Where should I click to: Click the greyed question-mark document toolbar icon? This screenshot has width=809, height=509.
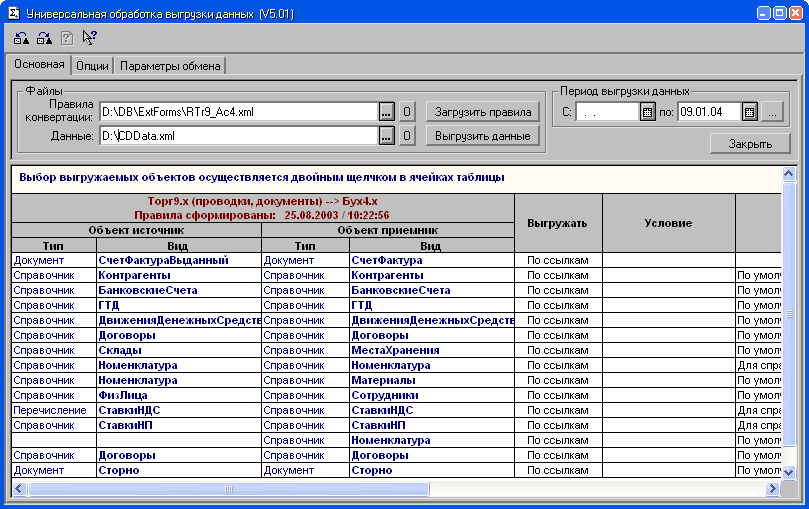pos(67,38)
